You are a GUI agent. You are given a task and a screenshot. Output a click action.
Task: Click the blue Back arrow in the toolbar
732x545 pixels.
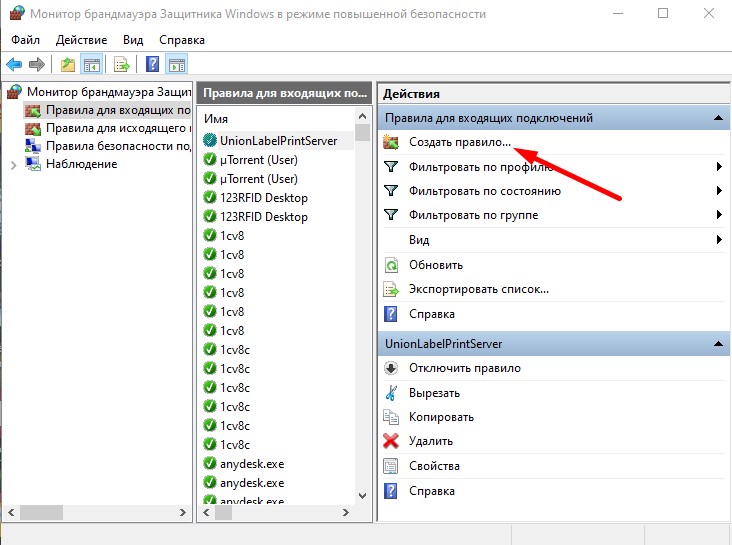[15, 65]
